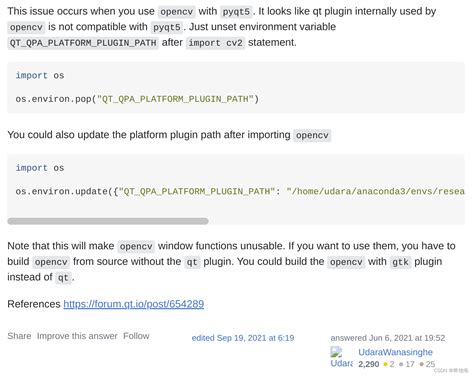Image resolution: width=474 pixels, height=376 pixels.
Task: Click the os.environ.update code line
Action: click(240, 191)
